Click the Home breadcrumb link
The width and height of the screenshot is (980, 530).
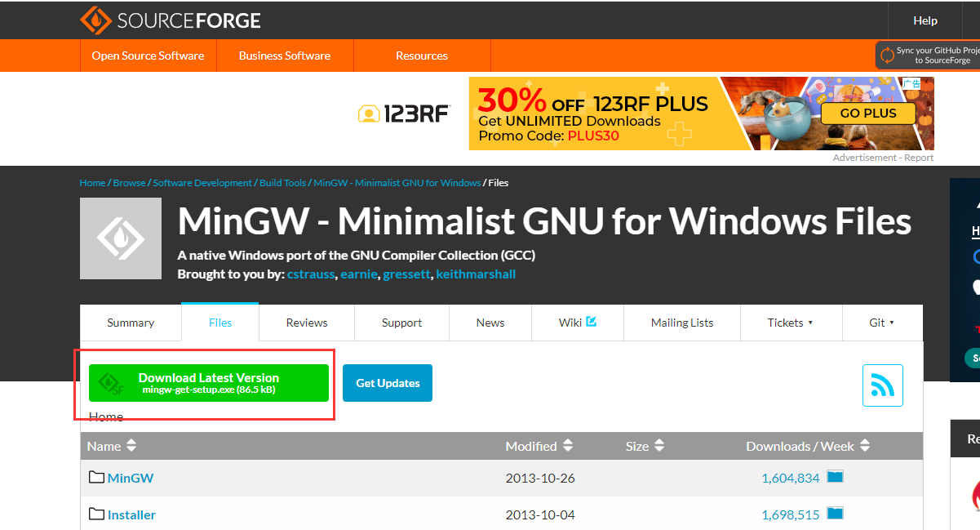92,183
